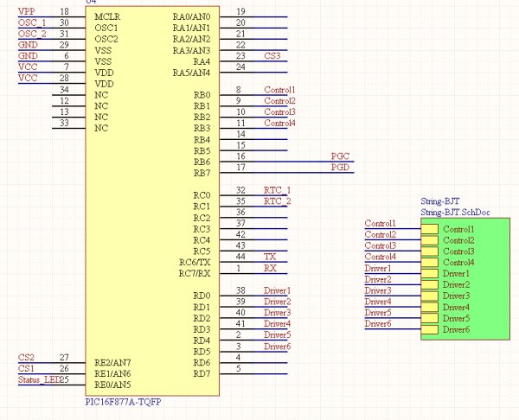
Task: Click the String-BJT.SchDoc file name
Action: [455, 213]
